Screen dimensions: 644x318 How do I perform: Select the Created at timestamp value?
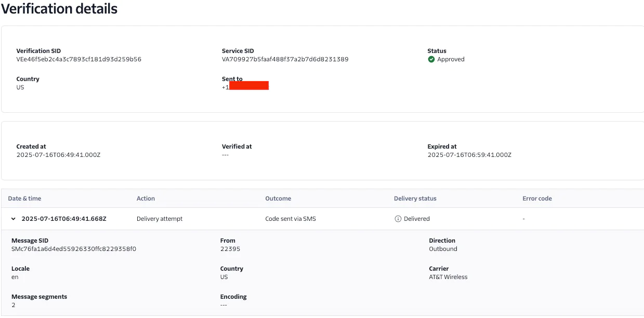click(x=57, y=154)
